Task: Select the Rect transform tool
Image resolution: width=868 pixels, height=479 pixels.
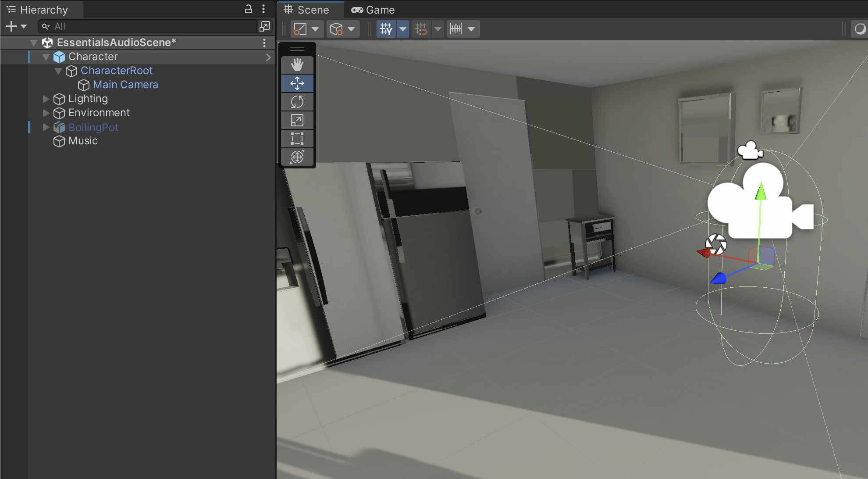Action: 297,139
